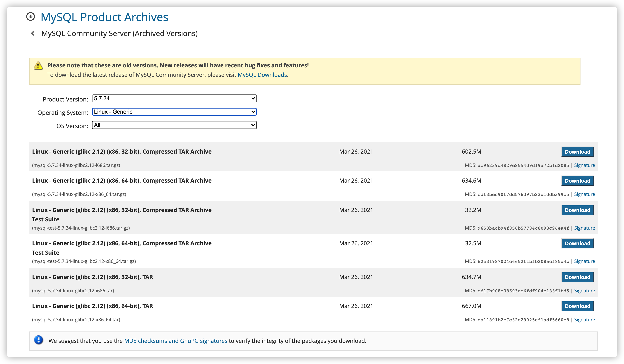
Task: Download Linux Generic 64-bit Compressed TAR Archive
Action: pos(577,181)
